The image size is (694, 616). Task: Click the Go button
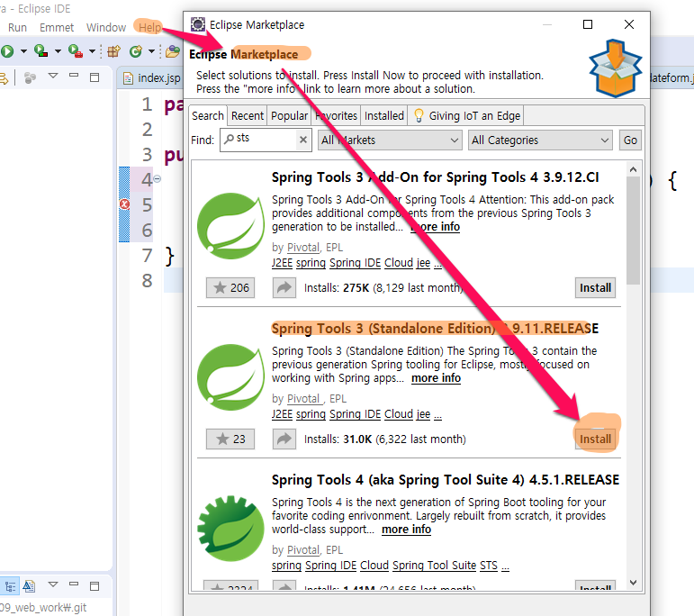pos(630,140)
